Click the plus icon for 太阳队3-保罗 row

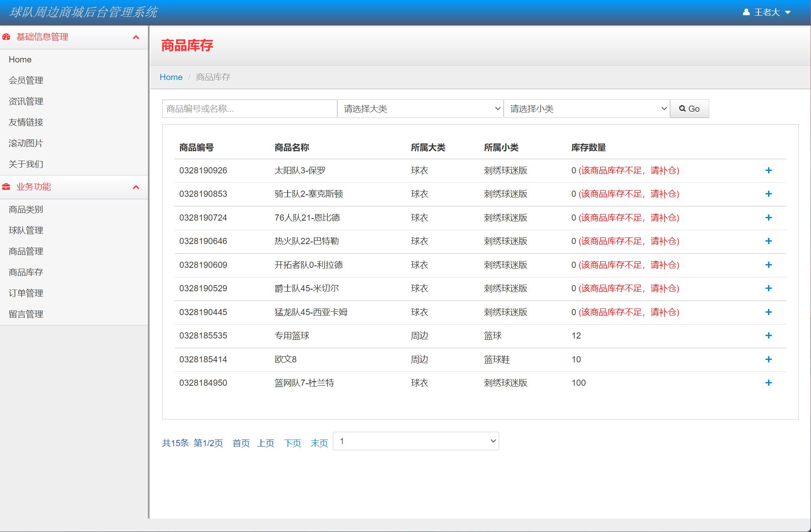[768, 170]
